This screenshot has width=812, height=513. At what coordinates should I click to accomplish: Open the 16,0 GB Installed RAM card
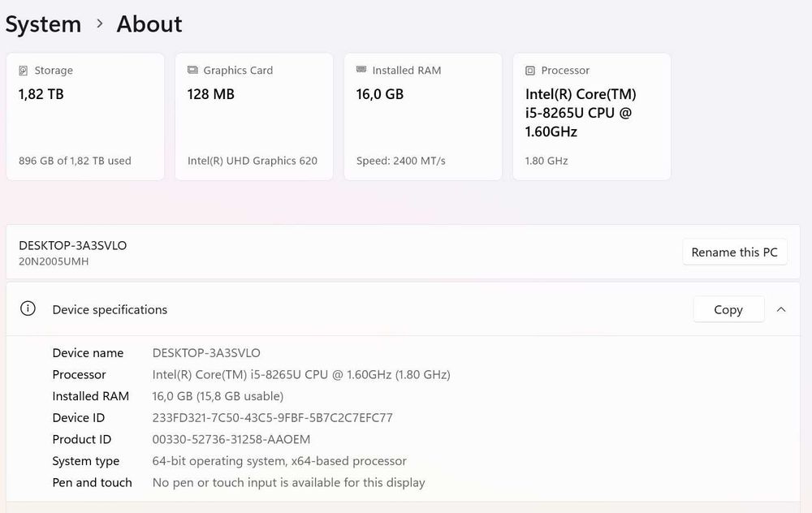(423, 117)
